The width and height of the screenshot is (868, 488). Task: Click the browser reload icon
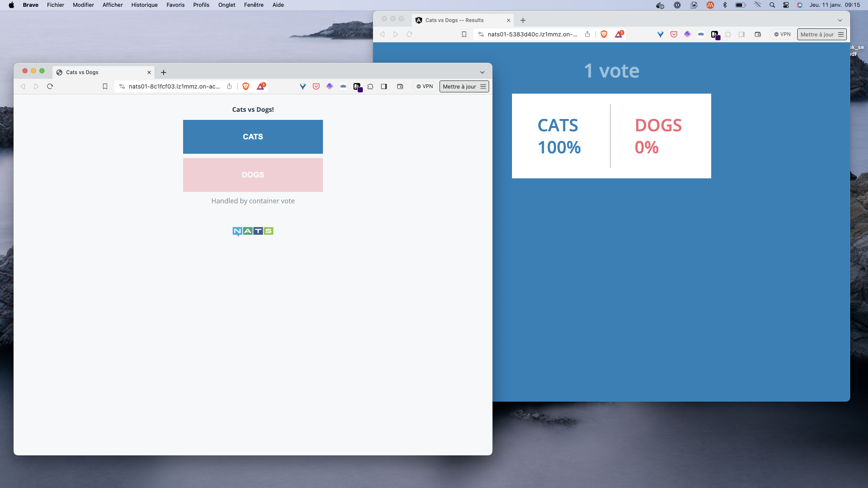(50, 86)
